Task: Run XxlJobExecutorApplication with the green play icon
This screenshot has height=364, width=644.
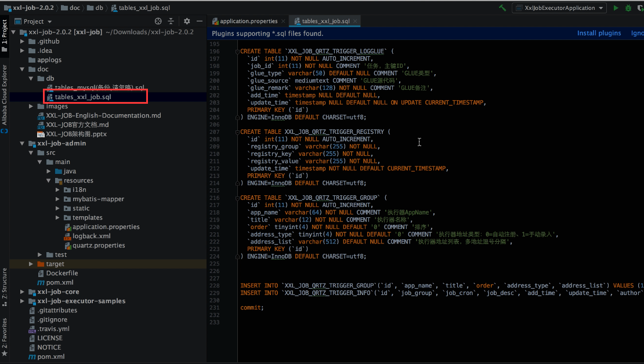Action: (x=616, y=8)
